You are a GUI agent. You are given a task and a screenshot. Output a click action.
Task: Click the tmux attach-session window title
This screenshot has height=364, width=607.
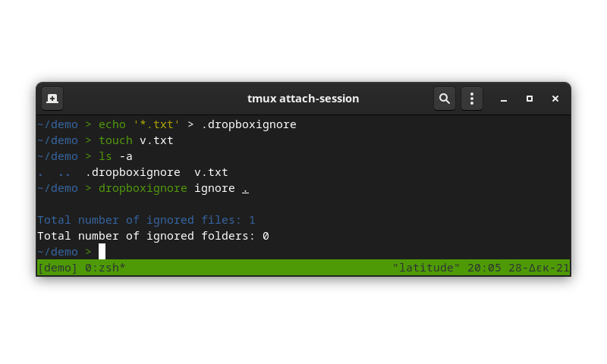[x=303, y=99]
